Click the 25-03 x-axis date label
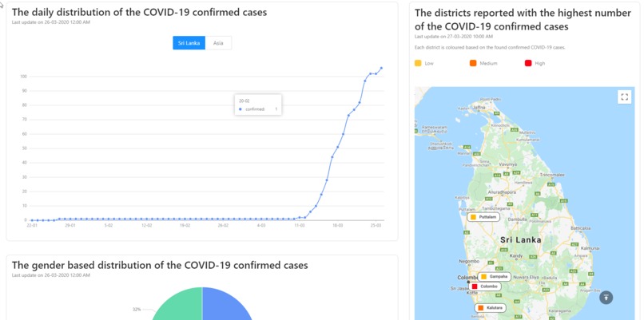This screenshot has height=320, width=644. pos(376,226)
